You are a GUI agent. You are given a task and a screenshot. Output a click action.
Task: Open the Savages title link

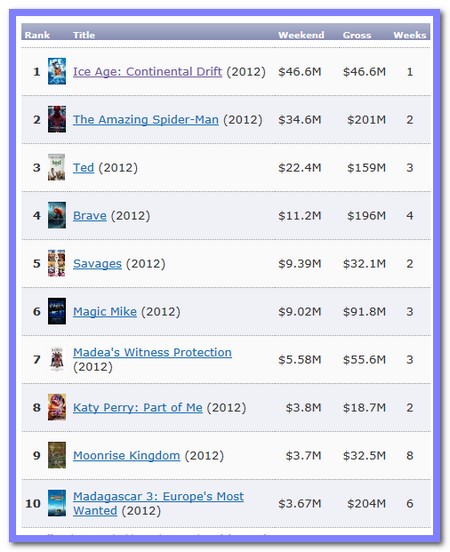97,264
